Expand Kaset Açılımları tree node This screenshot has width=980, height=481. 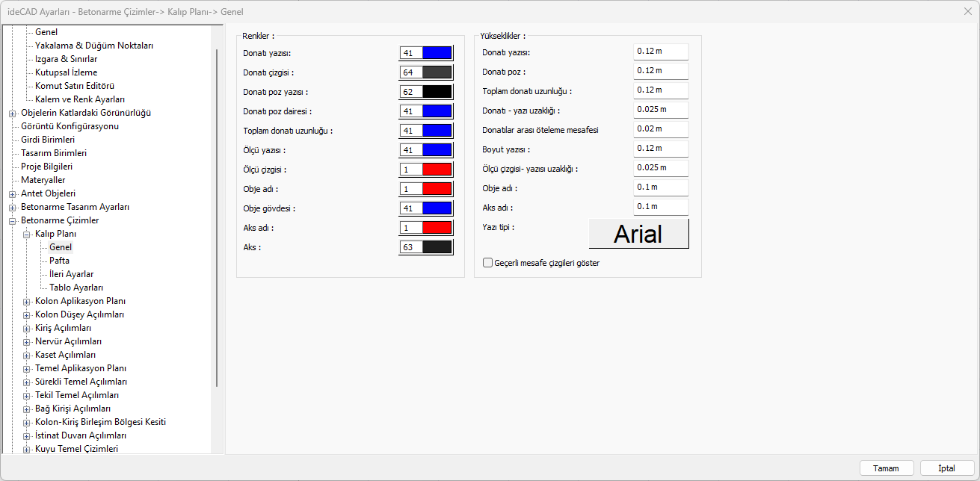(27, 356)
